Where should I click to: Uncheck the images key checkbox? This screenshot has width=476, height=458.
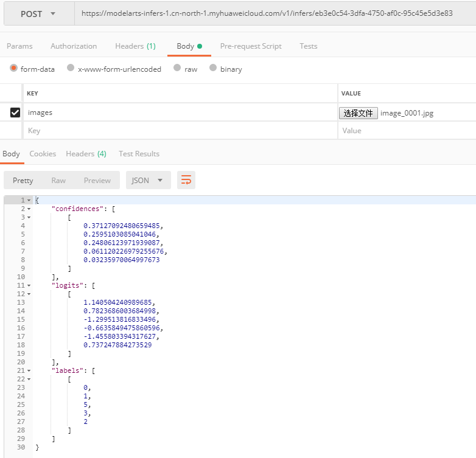click(x=15, y=113)
